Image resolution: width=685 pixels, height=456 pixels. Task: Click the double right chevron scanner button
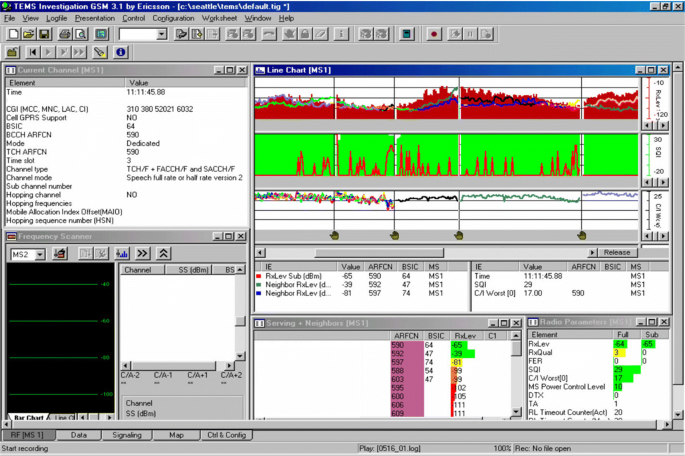click(143, 253)
